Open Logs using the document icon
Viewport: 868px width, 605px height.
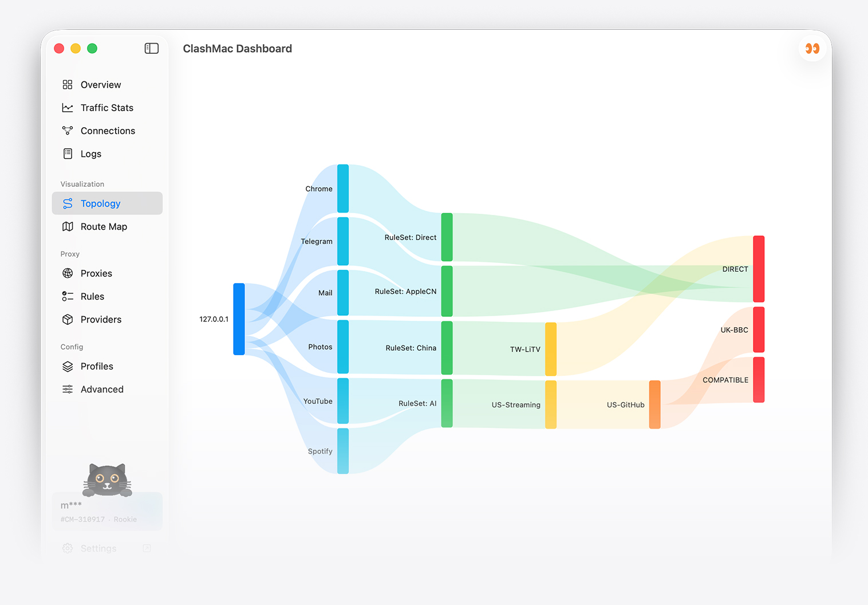67,154
